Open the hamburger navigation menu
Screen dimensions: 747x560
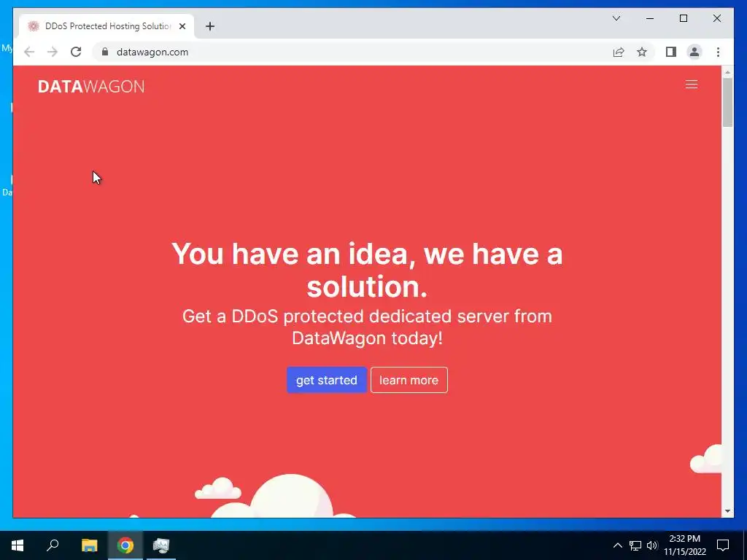pos(692,85)
